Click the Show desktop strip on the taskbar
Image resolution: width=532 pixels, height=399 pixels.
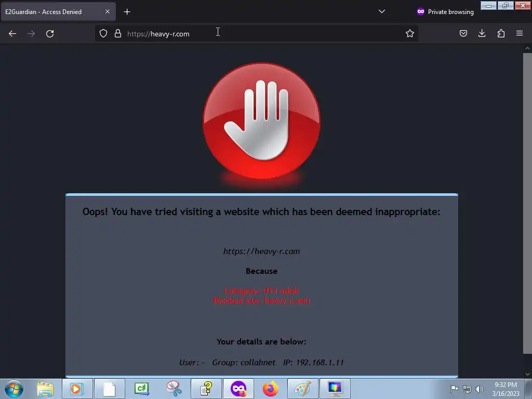tap(529, 389)
